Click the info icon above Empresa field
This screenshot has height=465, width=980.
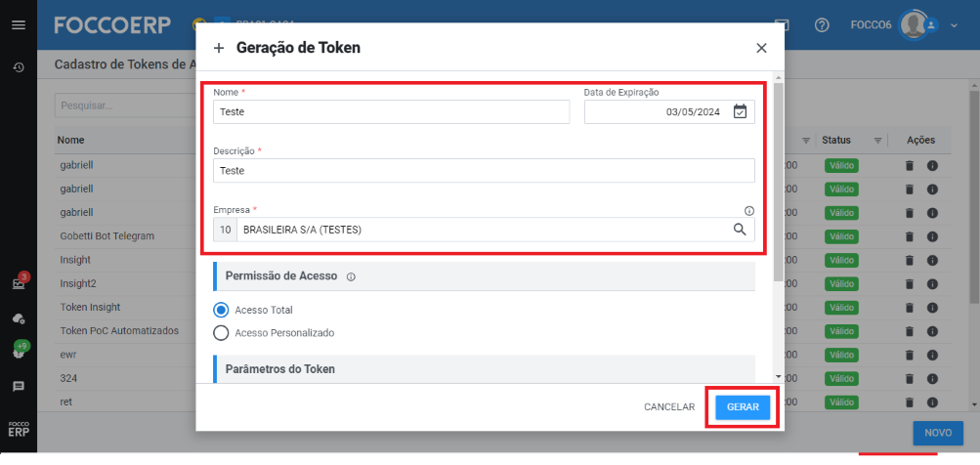(x=749, y=211)
